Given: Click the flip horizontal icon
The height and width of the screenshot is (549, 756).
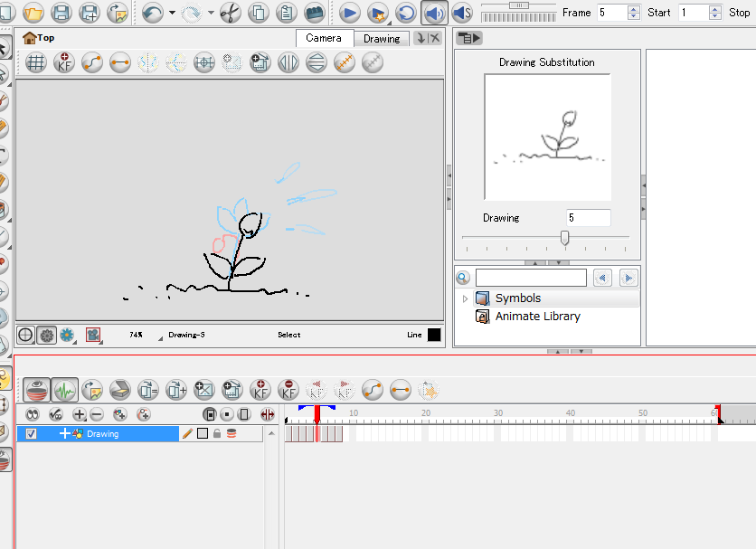Looking at the screenshot, I should click(x=288, y=62).
